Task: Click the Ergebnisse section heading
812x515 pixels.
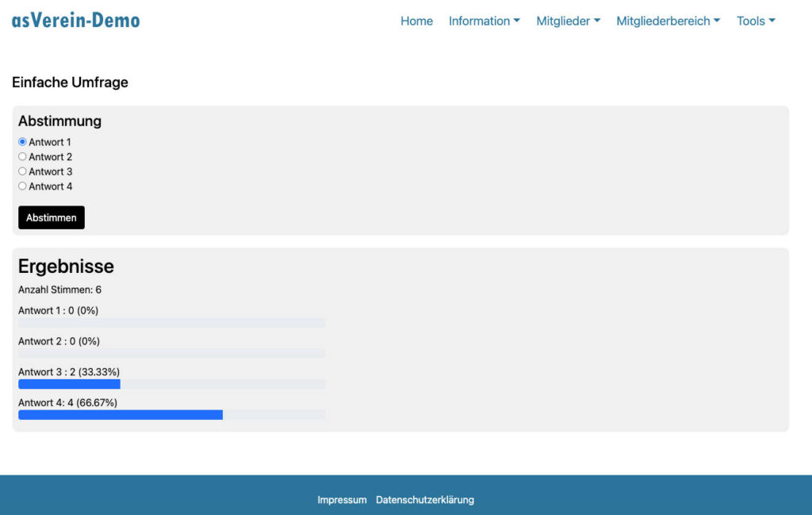Action: click(66, 267)
